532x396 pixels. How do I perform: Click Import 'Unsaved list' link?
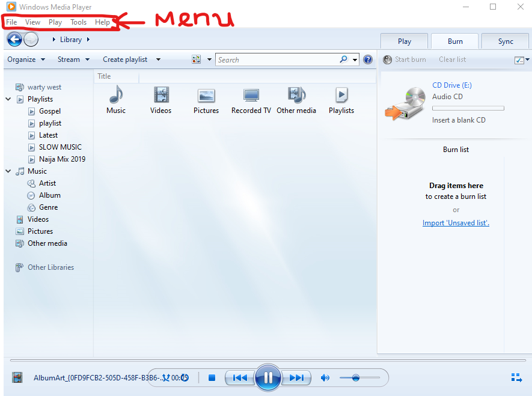pos(456,223)
